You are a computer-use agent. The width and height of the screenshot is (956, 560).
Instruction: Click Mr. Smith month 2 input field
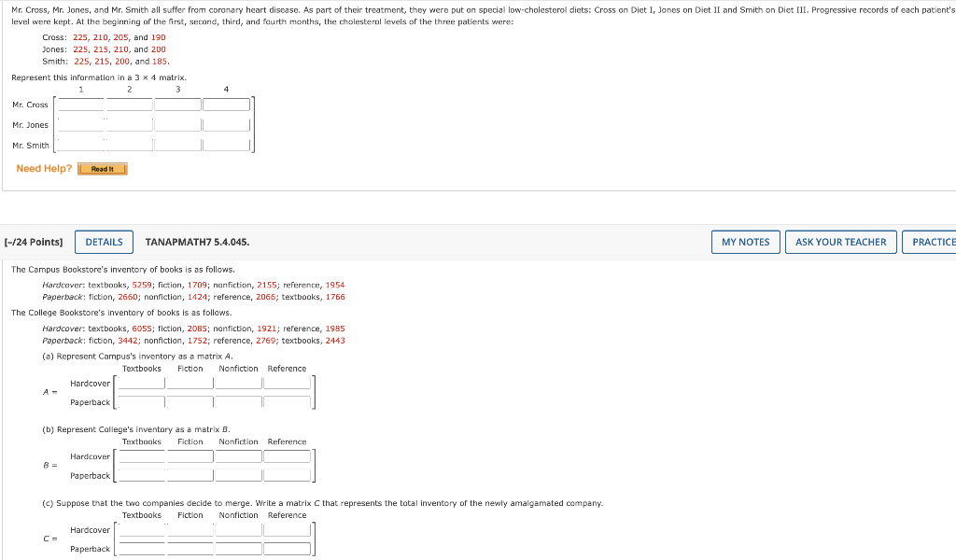click(129, 145)
